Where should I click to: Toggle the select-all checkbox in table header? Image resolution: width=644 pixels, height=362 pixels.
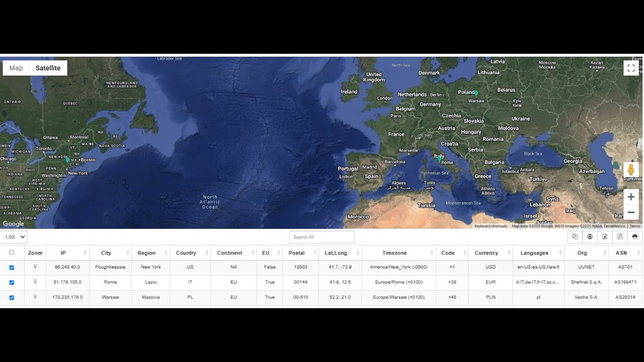[12, 253]
